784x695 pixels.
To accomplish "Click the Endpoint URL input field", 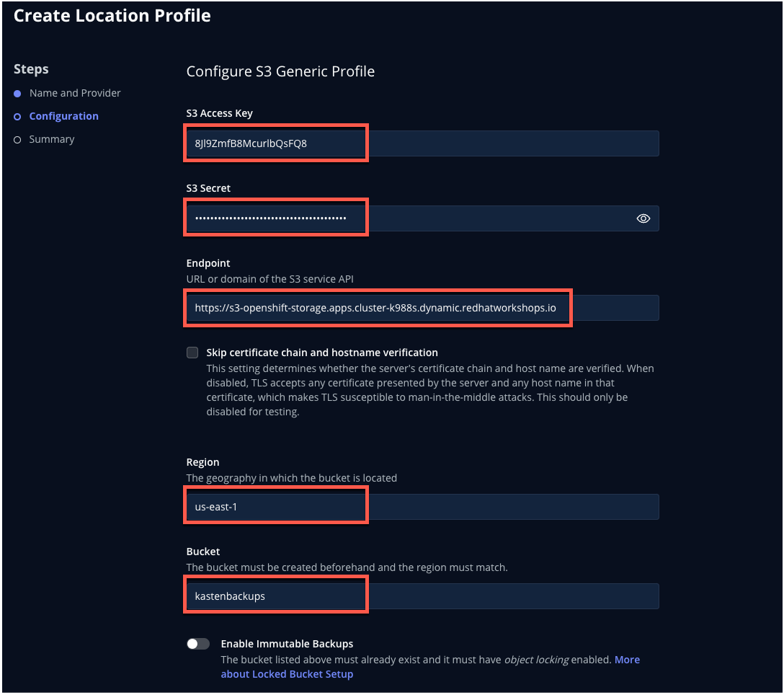I will [422, 308].
